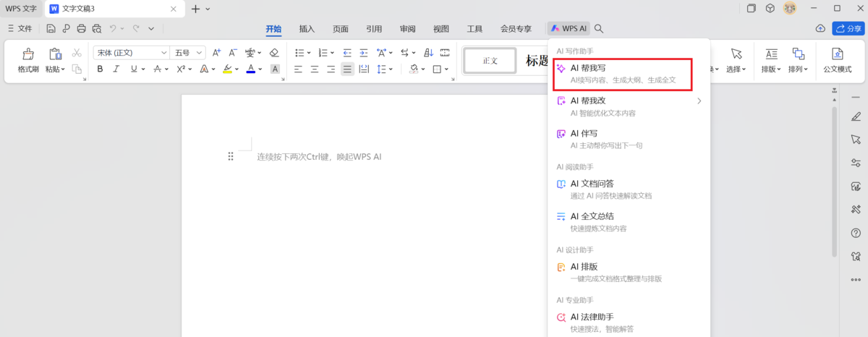Toggle Strikethrough formatting
The width and height of the screenshot is (868, 337).
tap(156, 69)
